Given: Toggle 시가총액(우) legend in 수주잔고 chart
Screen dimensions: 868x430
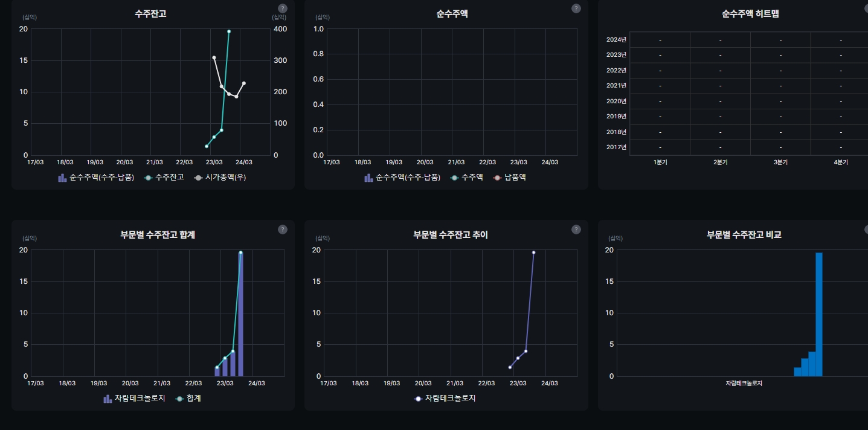Looking at the screenshot, I should coord(220,178).
